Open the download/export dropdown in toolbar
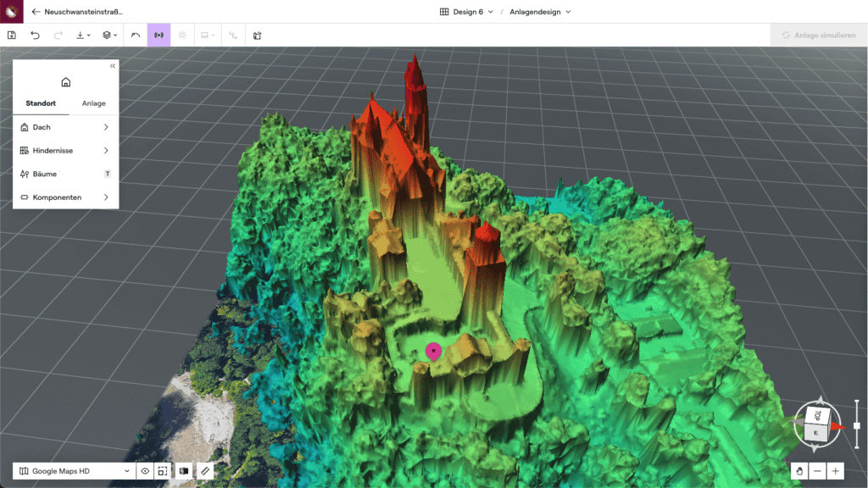 [83, 36]
